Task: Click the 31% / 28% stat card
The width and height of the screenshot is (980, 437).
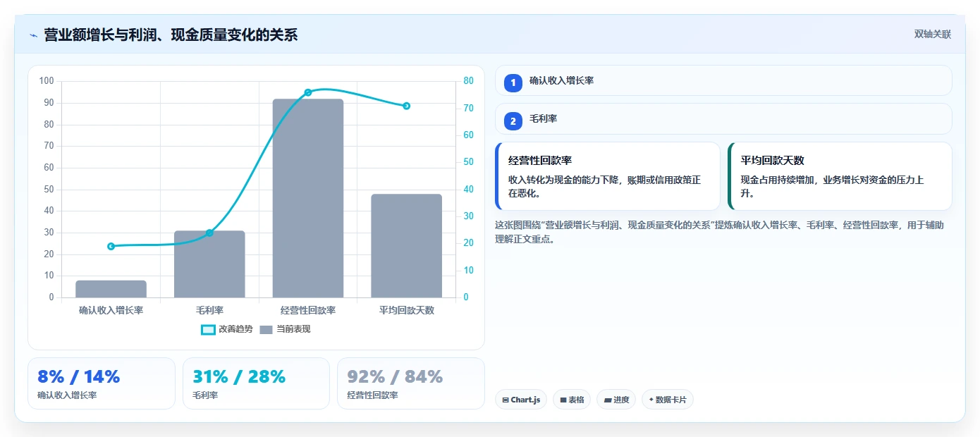Action: (x=256, y=383)
